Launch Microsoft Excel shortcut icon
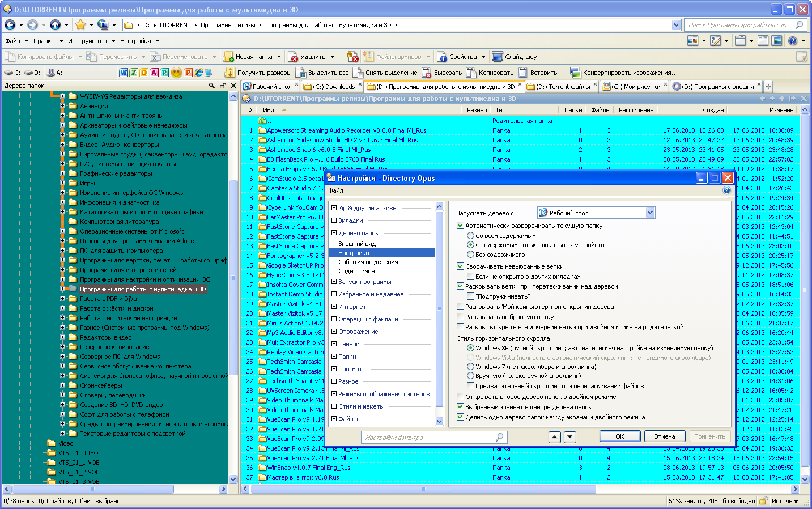The width and height of the screenshot is (812, 509). click(134, 73)
